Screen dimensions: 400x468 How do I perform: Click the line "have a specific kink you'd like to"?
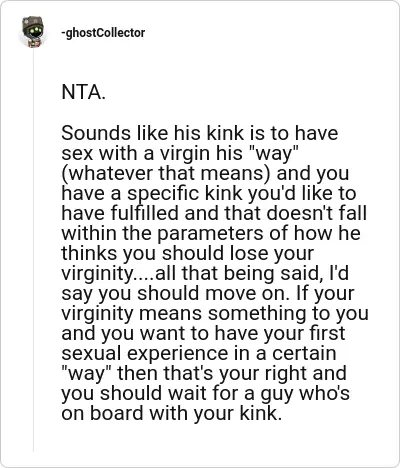209,193
